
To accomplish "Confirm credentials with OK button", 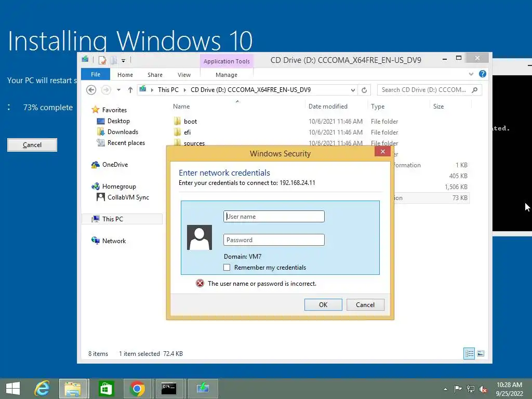I will pyautogui.click(x=323, y=304).
